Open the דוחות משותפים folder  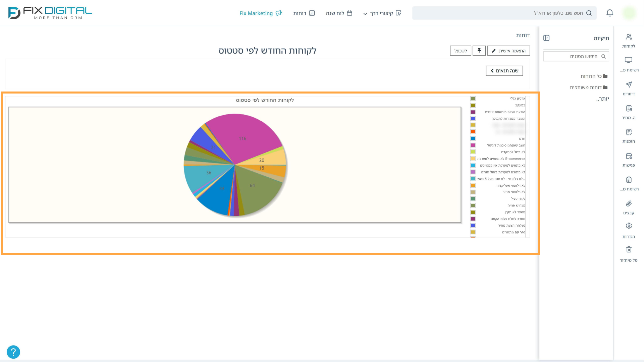tap(589, 87)
